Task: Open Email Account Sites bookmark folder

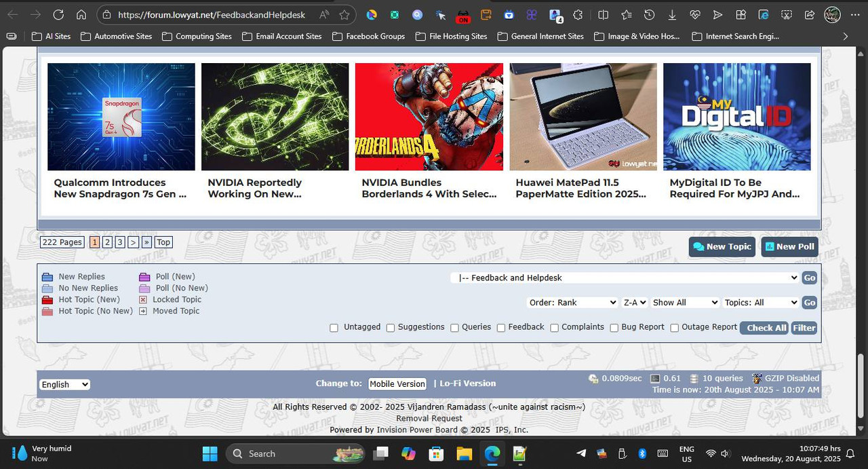Action: (x=281, y=37)
